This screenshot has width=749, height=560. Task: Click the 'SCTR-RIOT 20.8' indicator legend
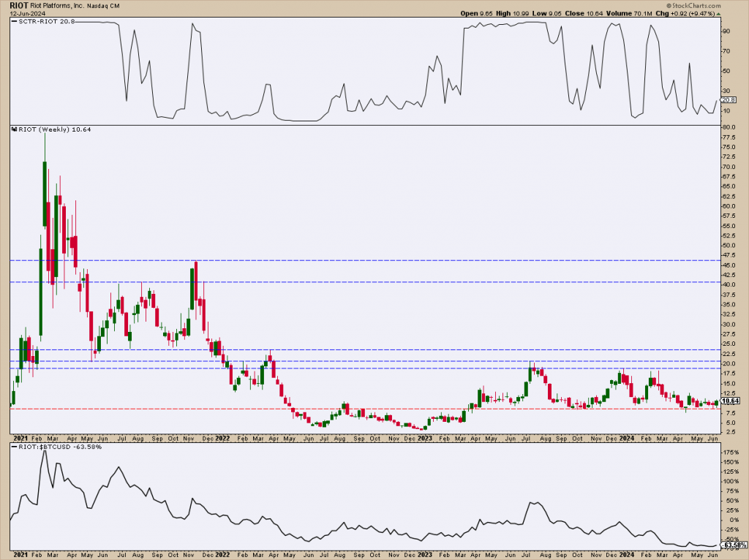click(x=42, y=22)
